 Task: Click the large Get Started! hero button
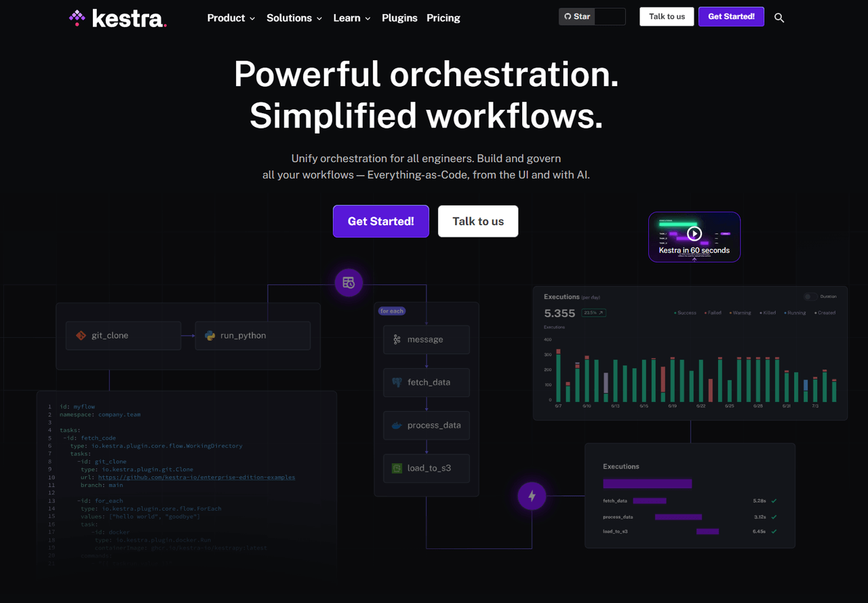coord(380,221)
